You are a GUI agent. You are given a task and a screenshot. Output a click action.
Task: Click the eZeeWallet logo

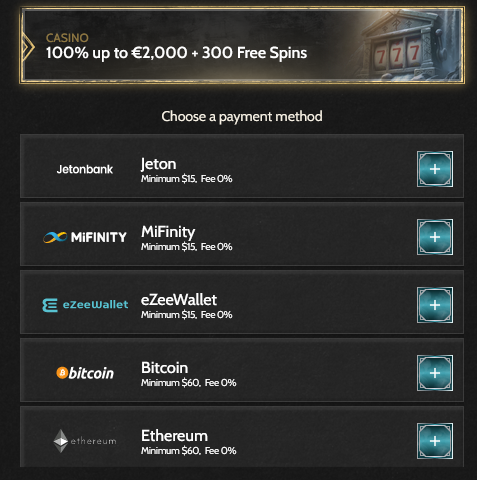point(85,305)
